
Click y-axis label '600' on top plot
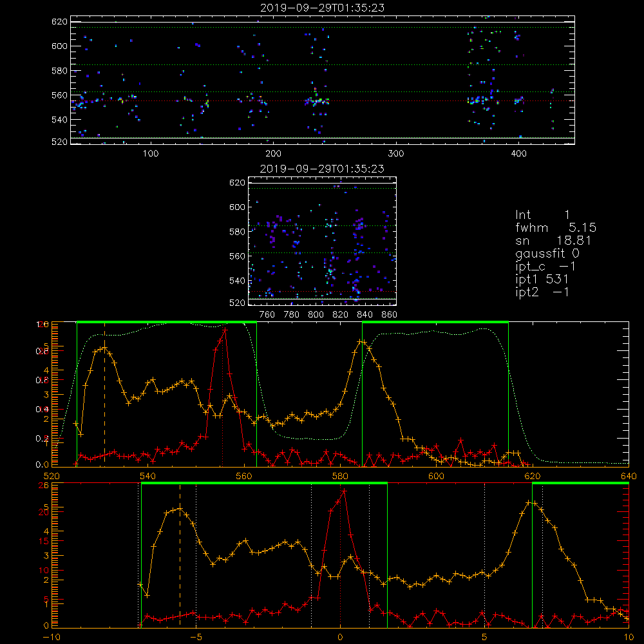(x=59, y=46)
